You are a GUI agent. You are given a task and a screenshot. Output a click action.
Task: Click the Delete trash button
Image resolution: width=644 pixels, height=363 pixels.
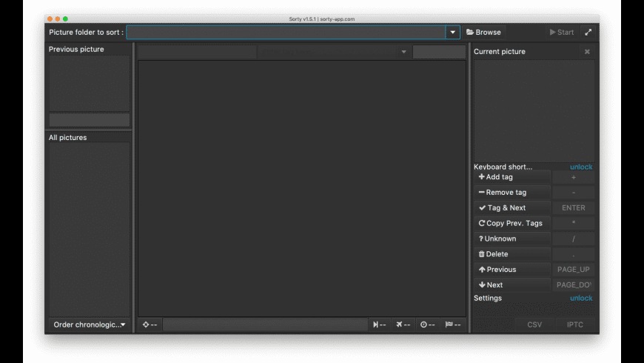pyautogui.click(x=512, y=254)
